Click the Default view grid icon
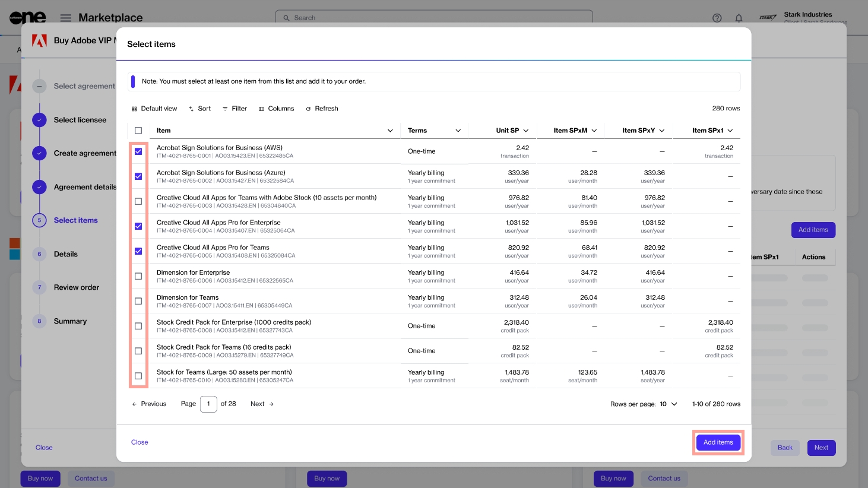Viewport: 868px width, 488px height. click(134, 109)
